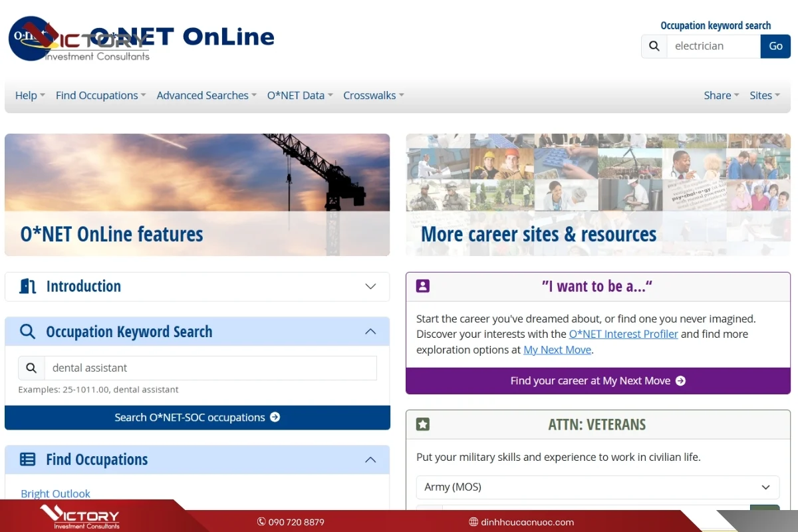Click the person icon in I want to be a header
The height and width of the screenshot is (532, 798).
[423, 286]
